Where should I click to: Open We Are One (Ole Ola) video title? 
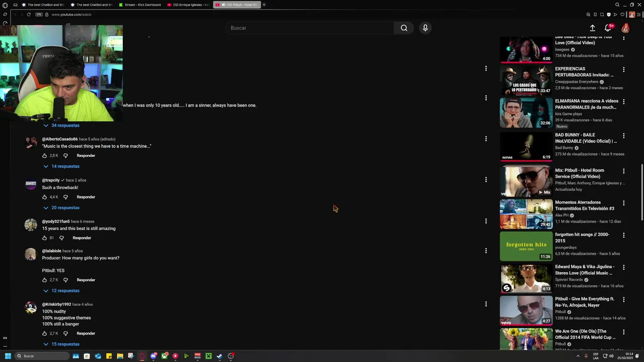[585, 334]
